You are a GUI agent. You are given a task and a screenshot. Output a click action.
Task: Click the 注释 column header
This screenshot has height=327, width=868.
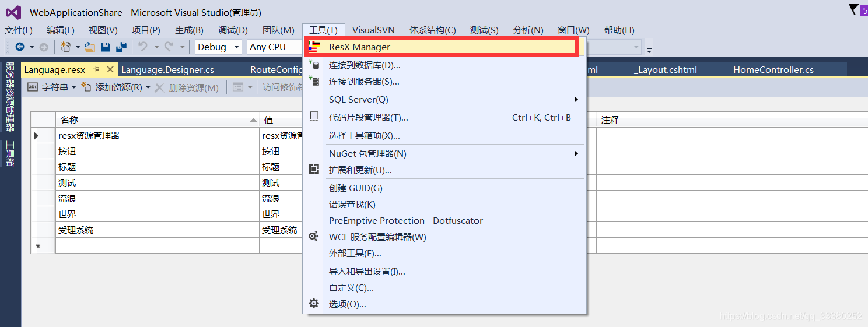pyautogui.click(x=732, y=119)
